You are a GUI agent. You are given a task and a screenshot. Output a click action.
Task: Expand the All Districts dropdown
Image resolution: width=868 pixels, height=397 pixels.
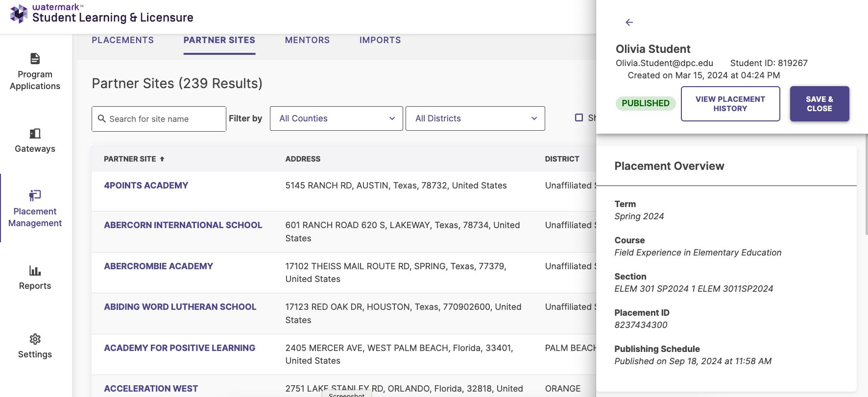pyautogui.click(x=475, y=118)
